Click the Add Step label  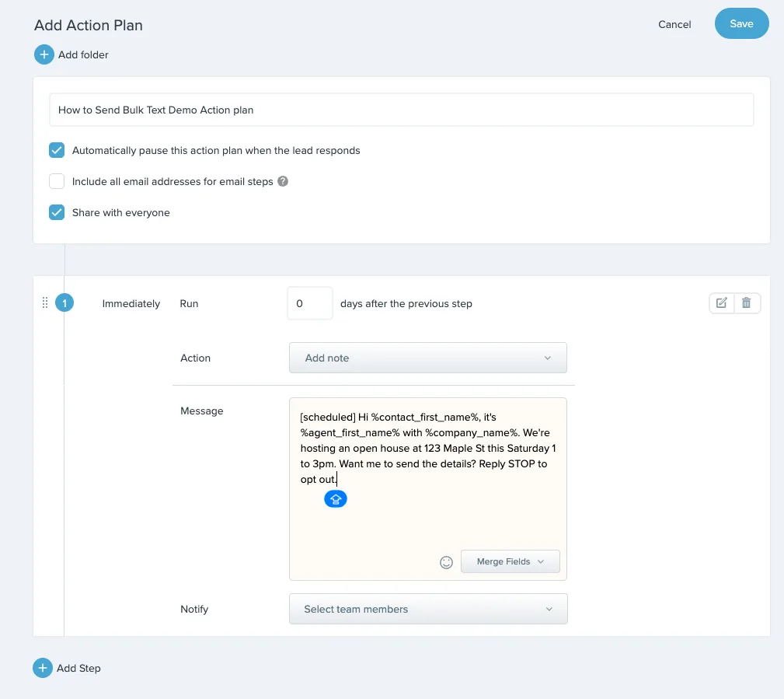pyautogui.click(x=78, y=668)
